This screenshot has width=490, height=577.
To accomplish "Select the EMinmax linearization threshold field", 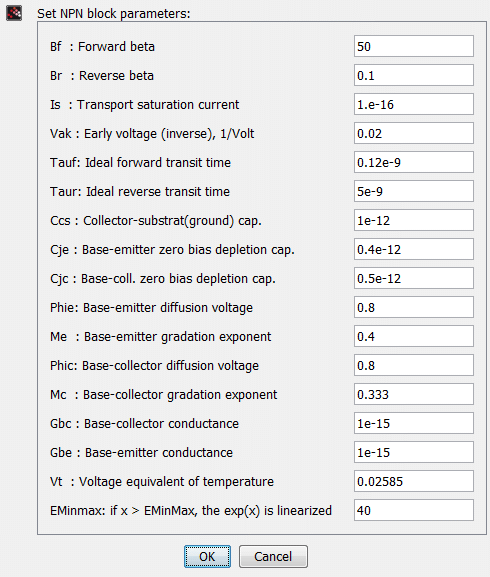I will click(414, 510).
